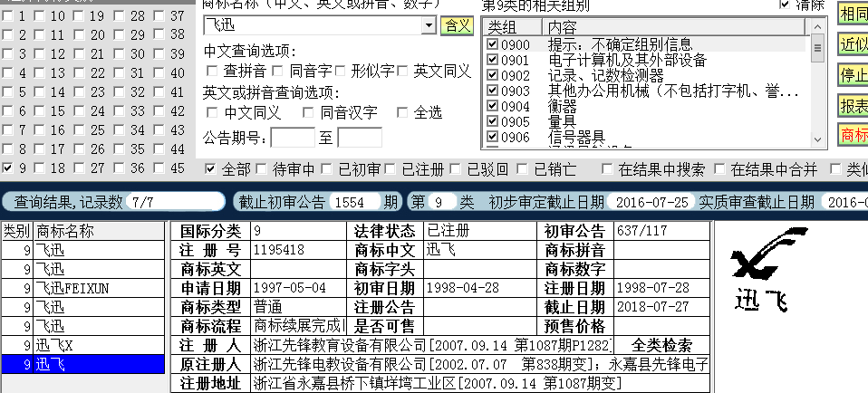Screen dimensions: 868x393
Task: Click the group list scrollbar down arrow
Action: point(817,140)
